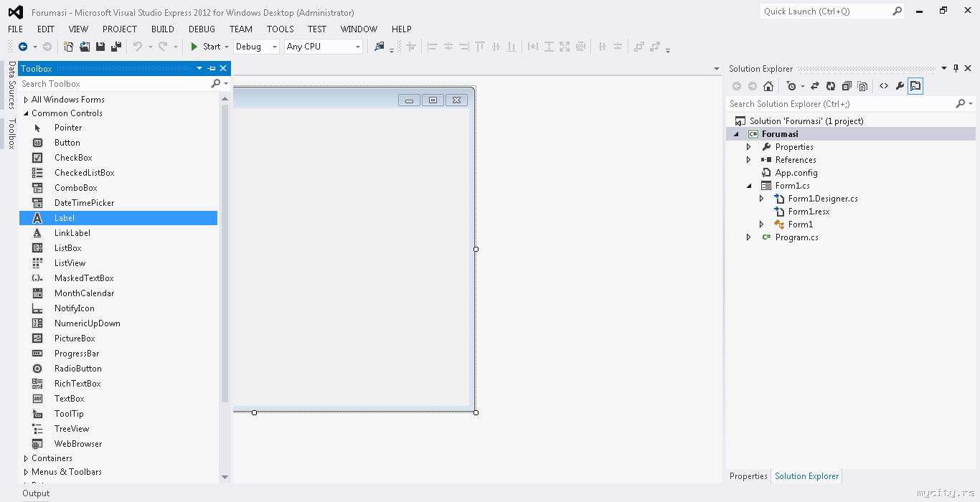Click the Save toolbar icon

pos(100,47)
